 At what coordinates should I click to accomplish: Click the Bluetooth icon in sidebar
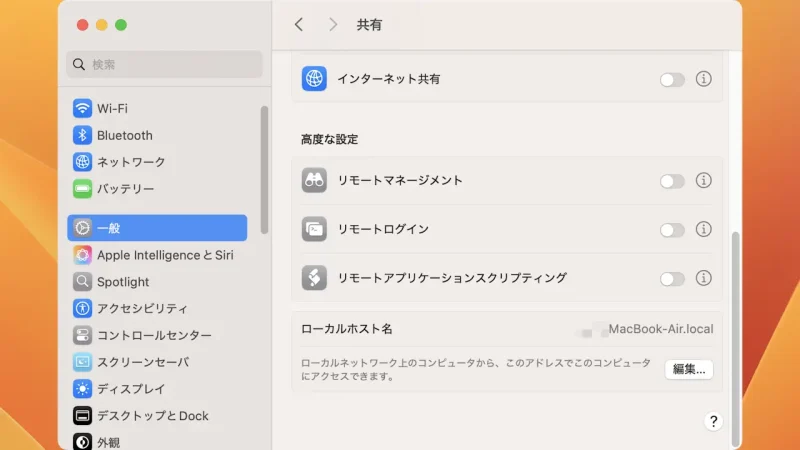click(x=82, y=135)
